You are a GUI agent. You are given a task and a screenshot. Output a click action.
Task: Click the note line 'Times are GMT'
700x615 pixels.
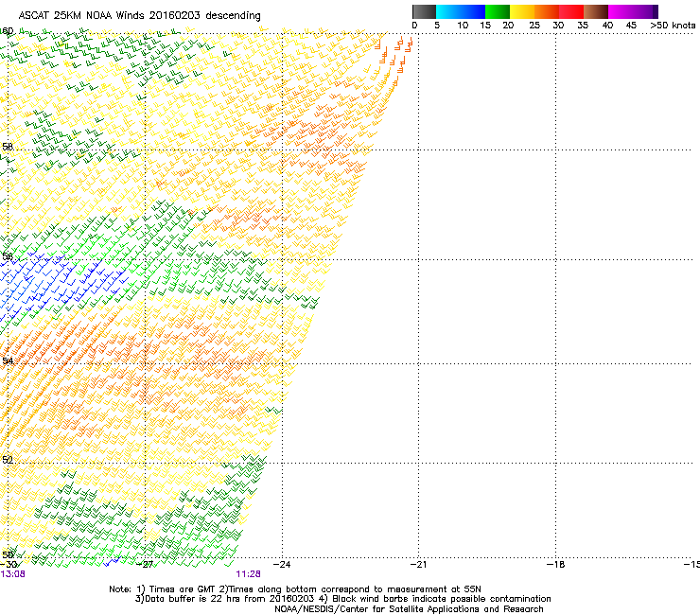pyautogui.click(x=183, y=589)
